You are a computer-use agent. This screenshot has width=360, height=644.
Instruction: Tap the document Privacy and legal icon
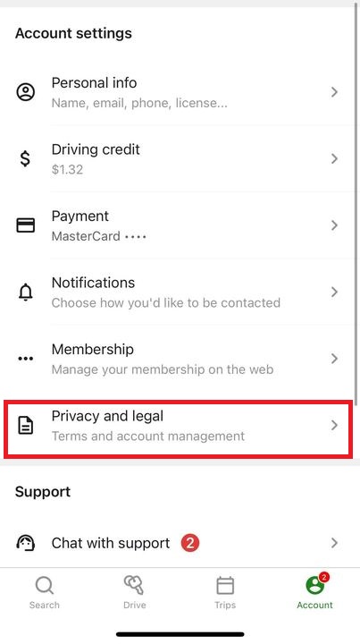point(25,425)
